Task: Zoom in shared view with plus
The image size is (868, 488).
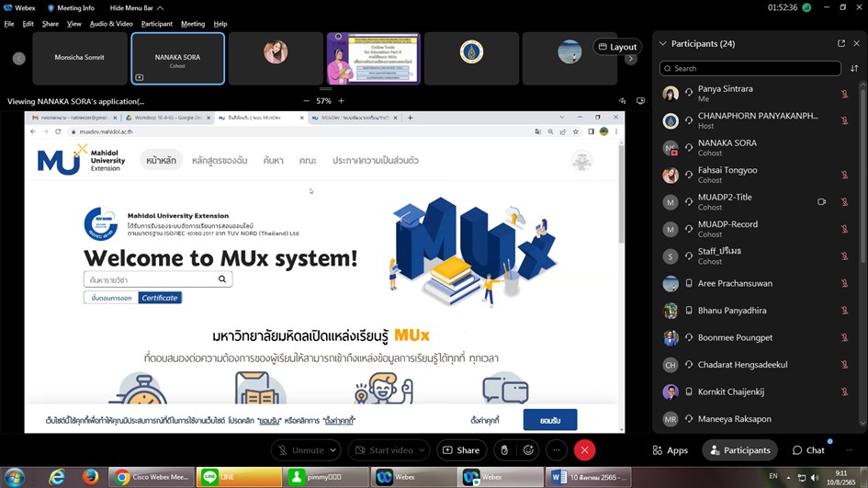Action: [341, 101]
